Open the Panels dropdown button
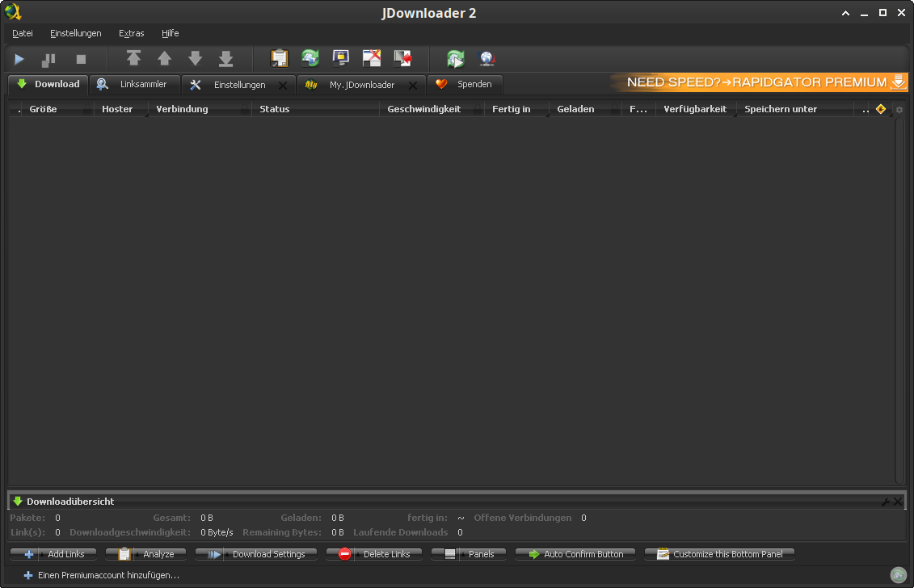914x588 pixels. (x=469, y=554)
